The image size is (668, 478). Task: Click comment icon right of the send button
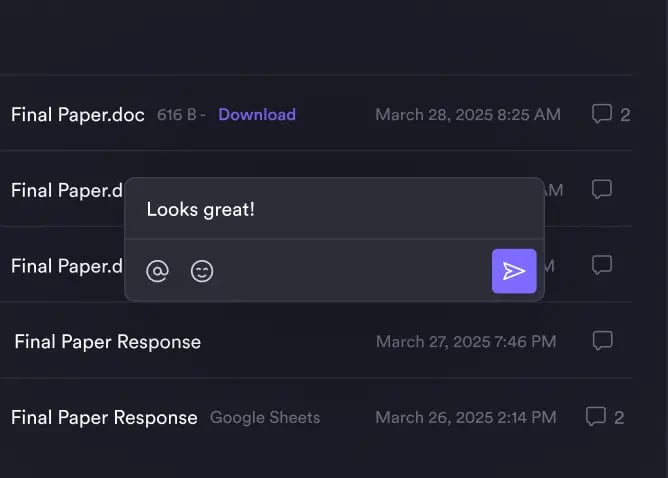coord(602,265)
